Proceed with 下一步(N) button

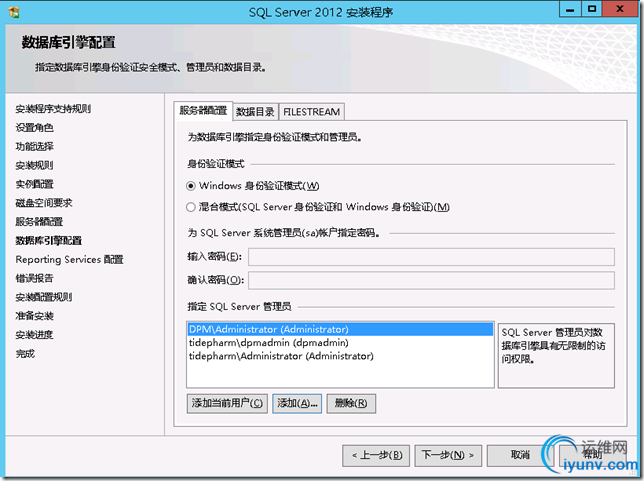point(448,455)
